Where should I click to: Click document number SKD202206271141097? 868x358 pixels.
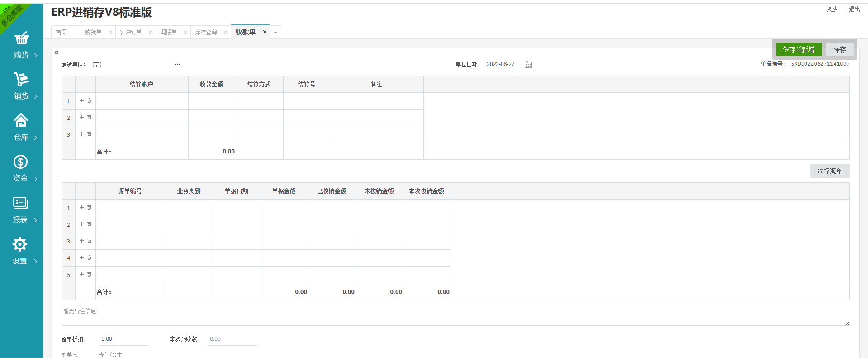coord(820,64)
